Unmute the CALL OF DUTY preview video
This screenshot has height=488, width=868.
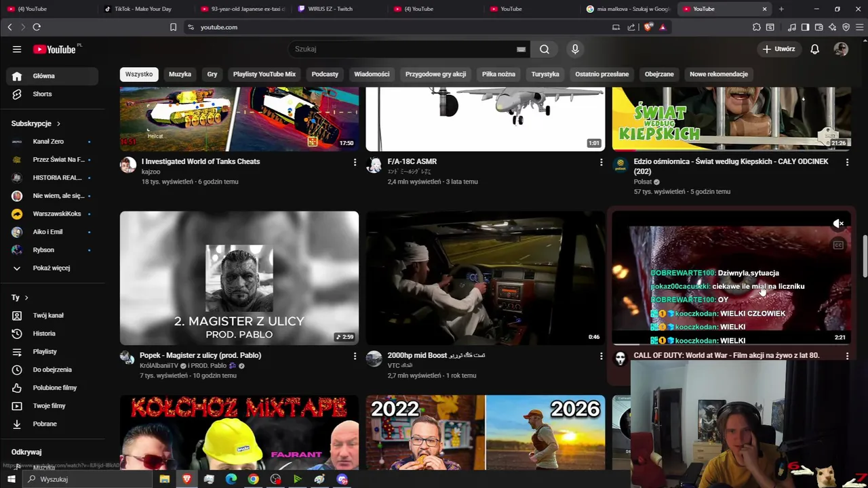coord(838,224)
